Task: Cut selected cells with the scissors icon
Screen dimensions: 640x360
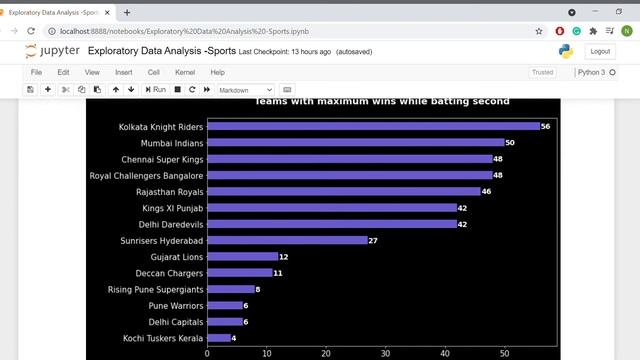Action: coord(65,89)
